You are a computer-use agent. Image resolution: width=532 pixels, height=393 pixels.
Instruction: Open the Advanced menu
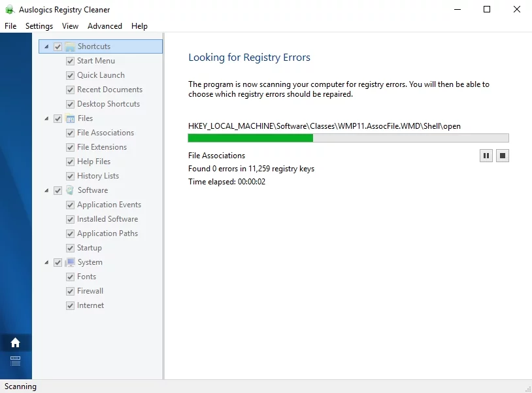105,26
